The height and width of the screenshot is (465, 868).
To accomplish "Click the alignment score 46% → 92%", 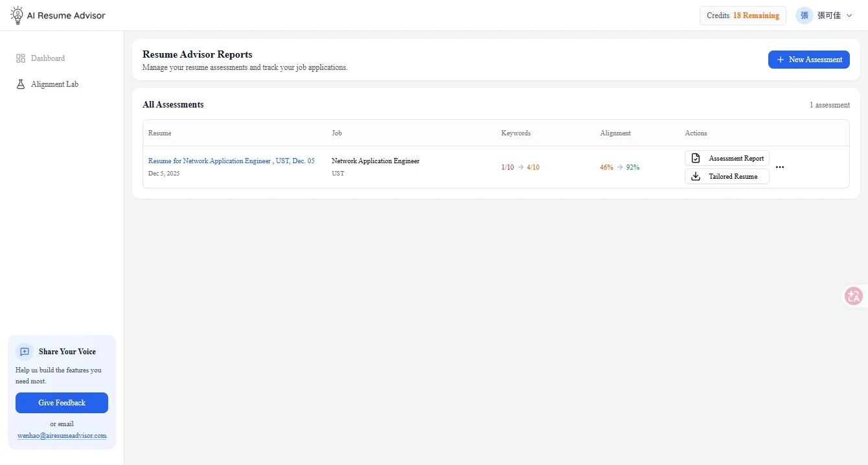I will pos(619,167).
